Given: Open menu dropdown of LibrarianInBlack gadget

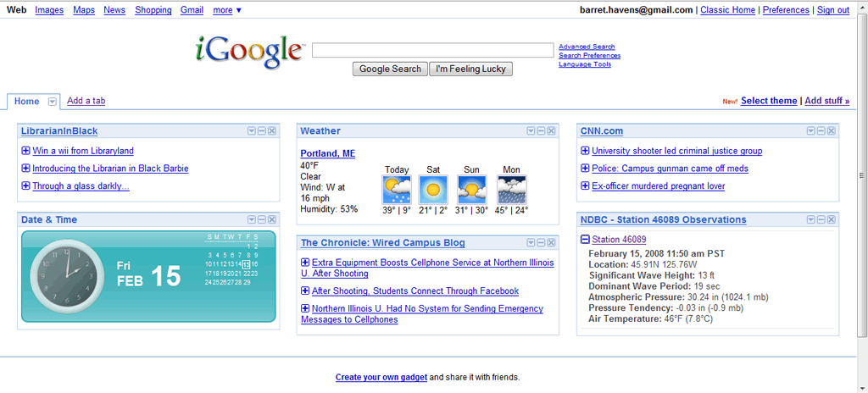Looking at the screenshot, I should 251,131.
